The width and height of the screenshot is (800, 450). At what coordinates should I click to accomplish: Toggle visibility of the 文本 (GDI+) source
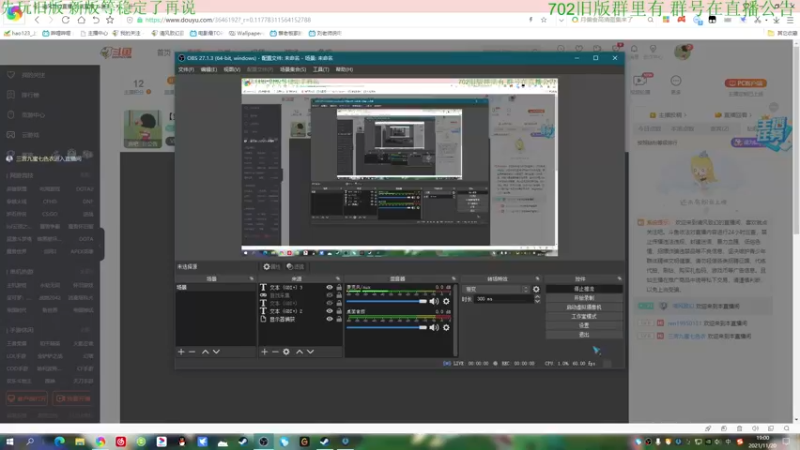point(330,303)
